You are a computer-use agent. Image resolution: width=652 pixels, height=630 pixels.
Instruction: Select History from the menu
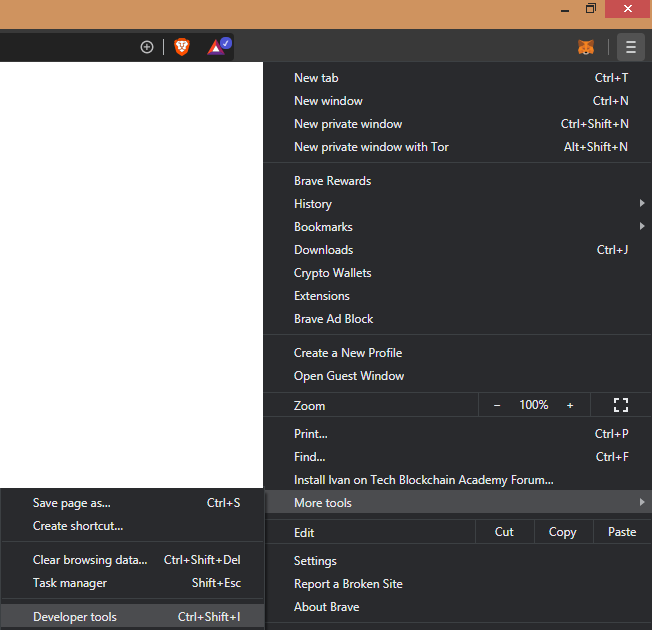pos(457,204)
